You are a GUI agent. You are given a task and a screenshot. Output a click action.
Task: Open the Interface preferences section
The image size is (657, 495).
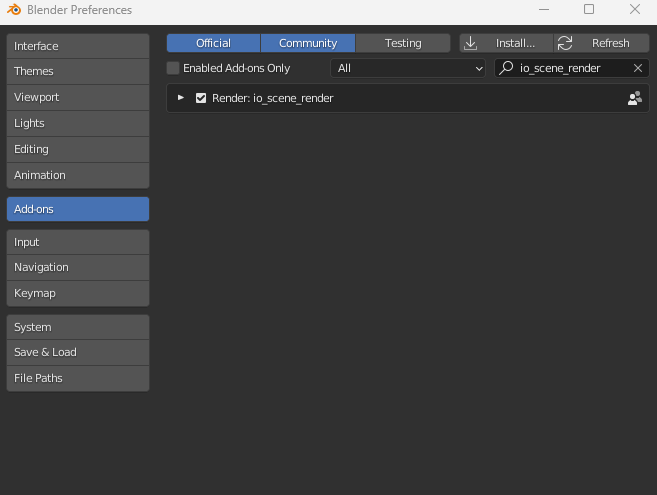tap(78, 46)
